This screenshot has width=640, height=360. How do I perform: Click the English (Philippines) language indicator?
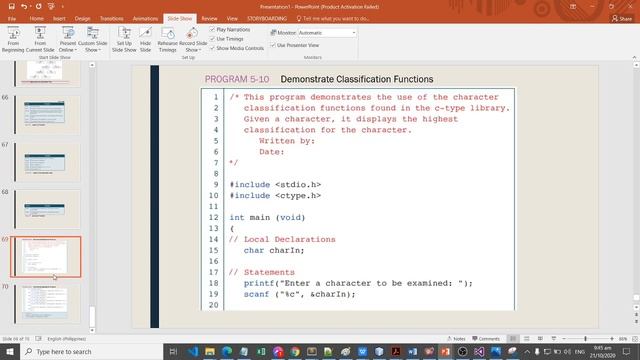[67, 339]
